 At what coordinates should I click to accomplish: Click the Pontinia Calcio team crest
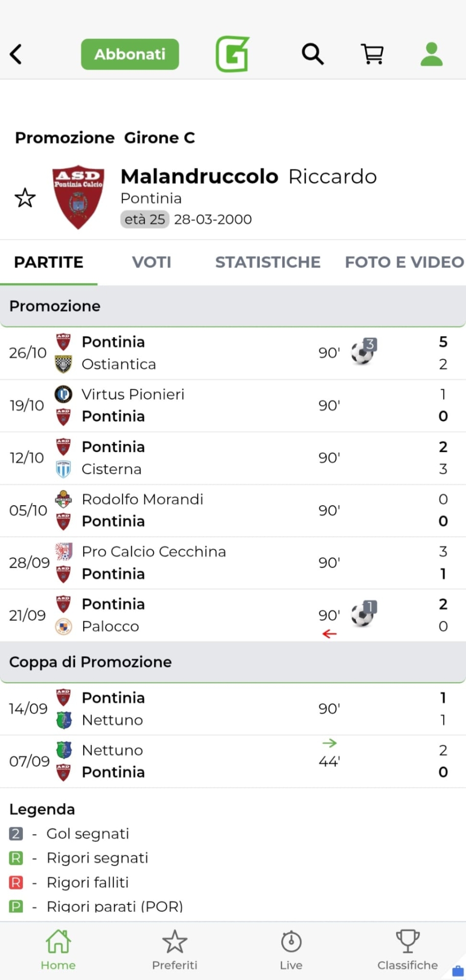tap(78, 197)
